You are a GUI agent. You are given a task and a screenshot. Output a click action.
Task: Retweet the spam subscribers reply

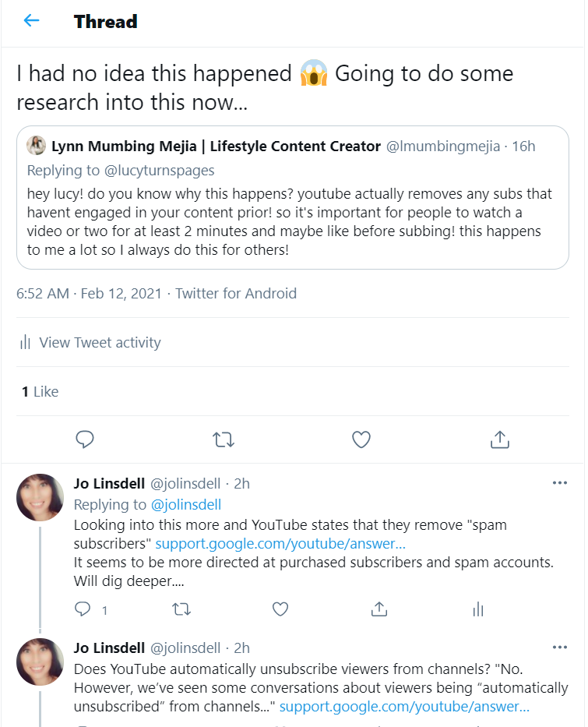pos(181,609)
